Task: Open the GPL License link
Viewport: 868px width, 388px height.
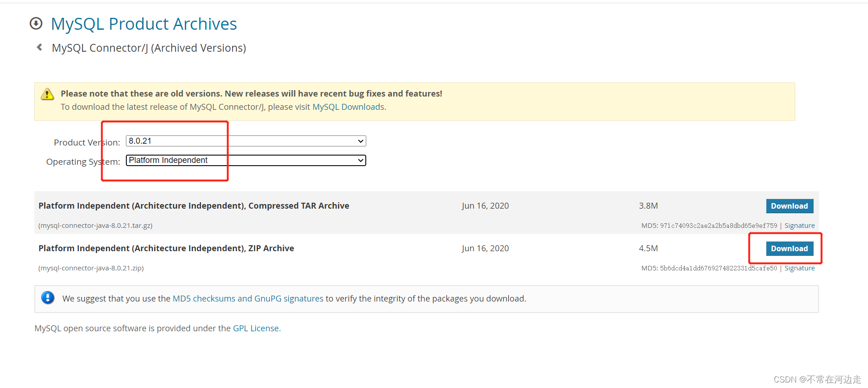Action: (x=256, y=328)
